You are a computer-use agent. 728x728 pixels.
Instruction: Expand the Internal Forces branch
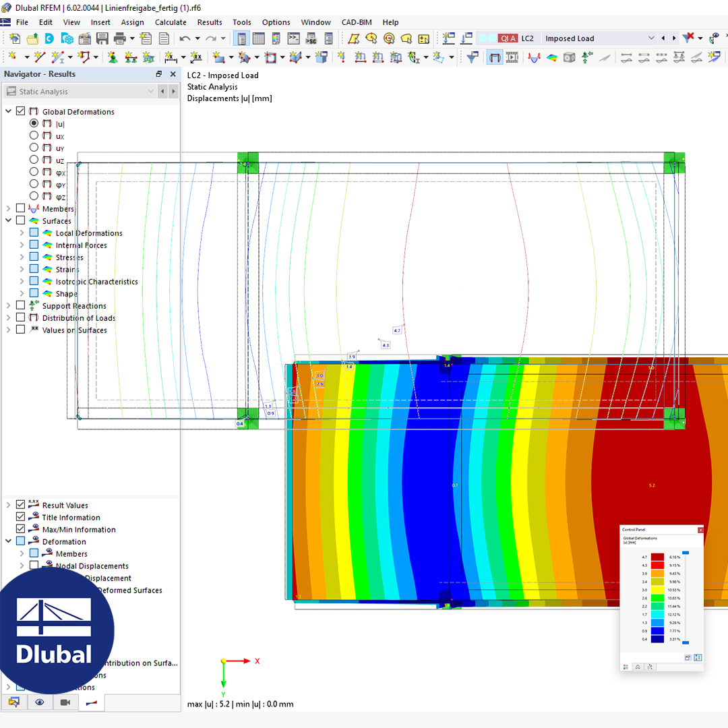click(22, 244)
